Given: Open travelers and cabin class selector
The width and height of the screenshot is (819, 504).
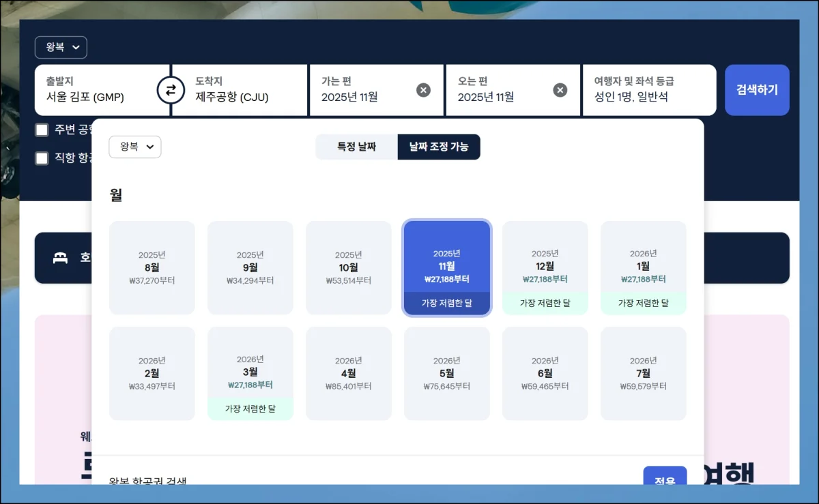Looking at the screenshot, I should pyautogui.click(x=648, y=90).
